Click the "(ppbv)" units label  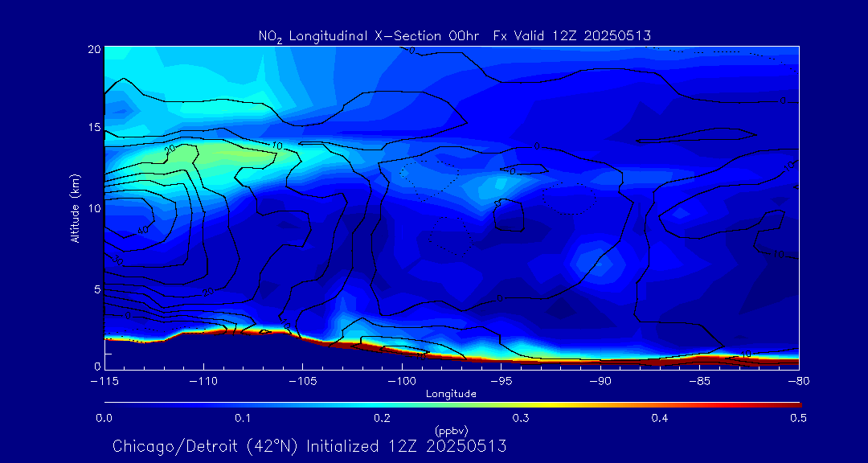452,430
